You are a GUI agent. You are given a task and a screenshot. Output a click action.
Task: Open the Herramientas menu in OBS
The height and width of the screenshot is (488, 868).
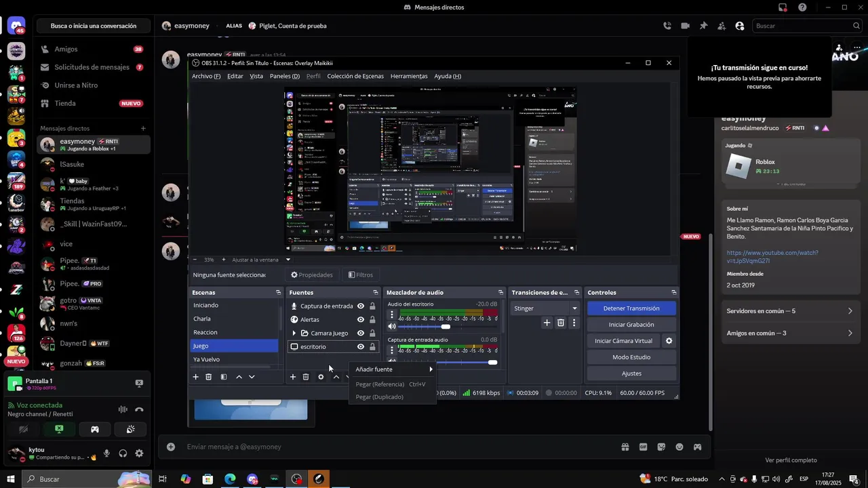point(409,76)
